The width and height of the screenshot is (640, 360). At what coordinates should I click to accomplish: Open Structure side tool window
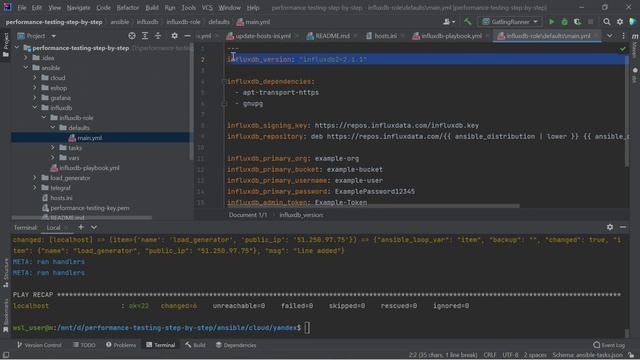pyautogui.click(x=6, y=273)
